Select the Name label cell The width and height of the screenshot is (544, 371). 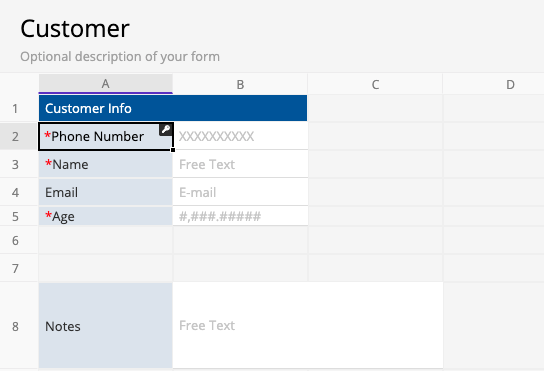coord(105,164)
